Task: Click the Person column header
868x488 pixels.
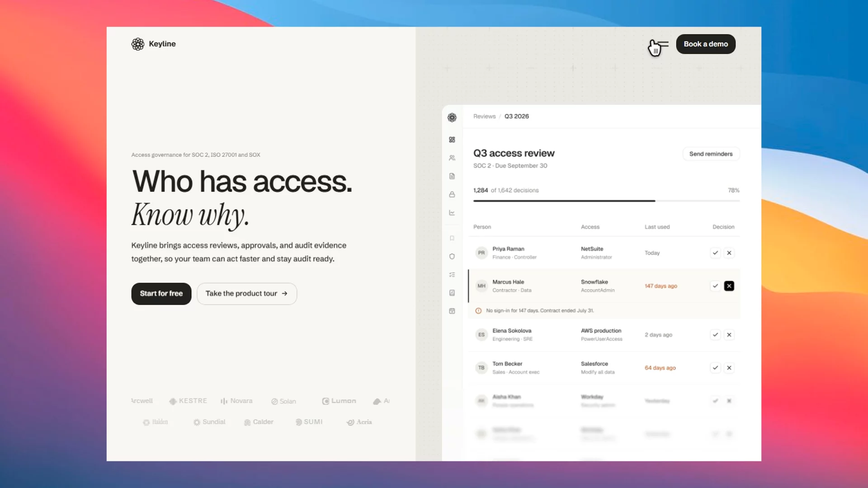Action: click(x=482, y=227)
